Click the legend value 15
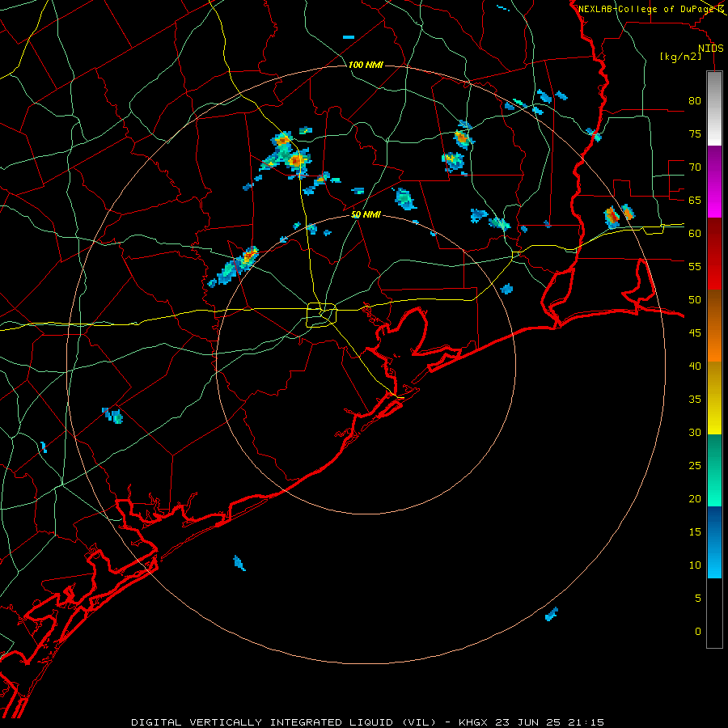 pos(695,531)
